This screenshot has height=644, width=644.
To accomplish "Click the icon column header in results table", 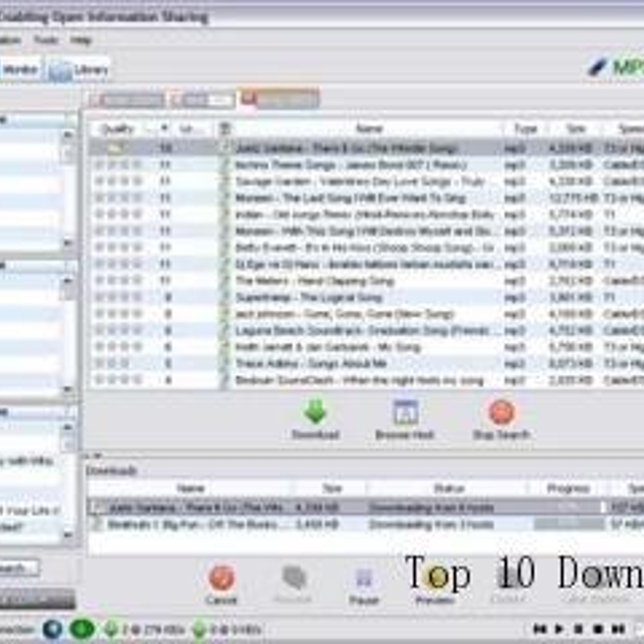I will 225,129.
